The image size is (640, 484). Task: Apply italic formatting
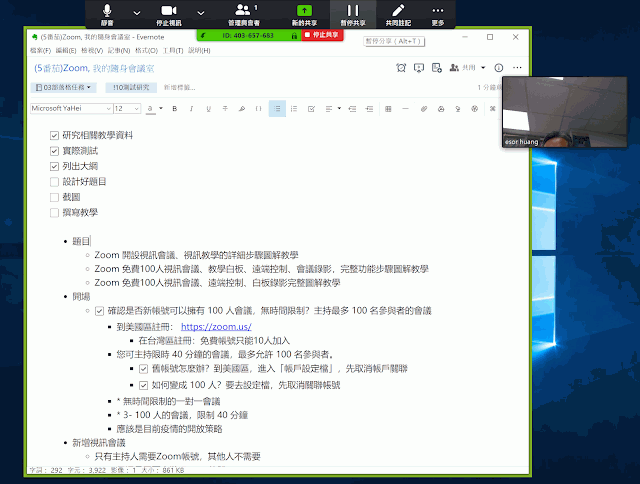pyautogui.click(x=191, y=109)
